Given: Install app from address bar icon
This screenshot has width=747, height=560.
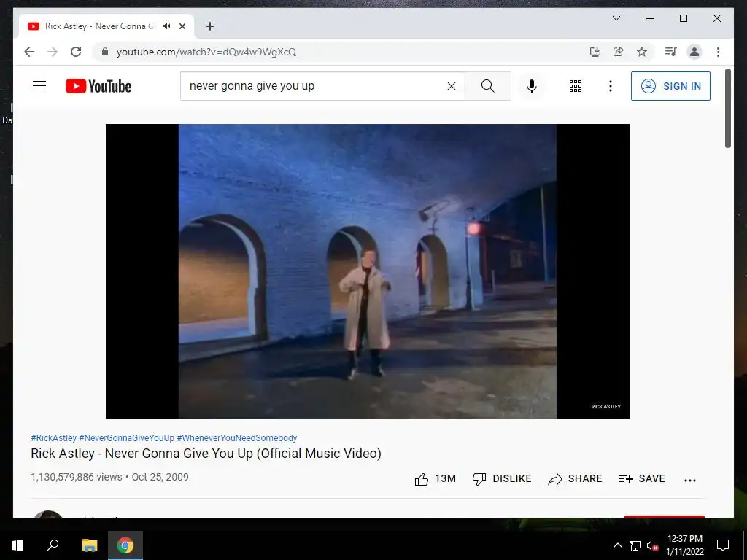Looking at the screenshot, I should point(595,52).
